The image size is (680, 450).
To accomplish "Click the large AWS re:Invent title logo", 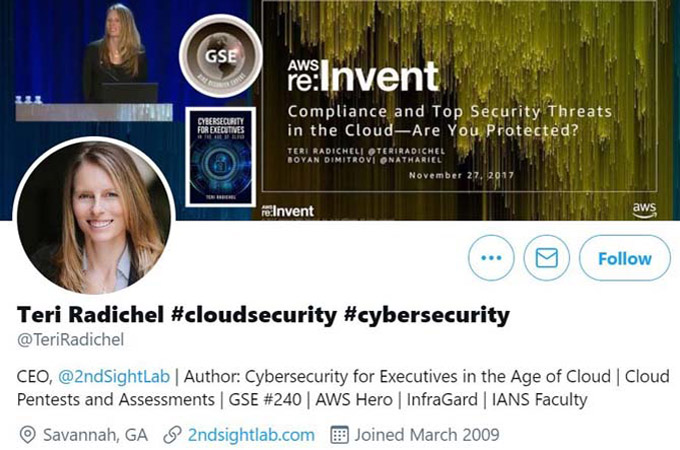I will [x=363, y=76].
